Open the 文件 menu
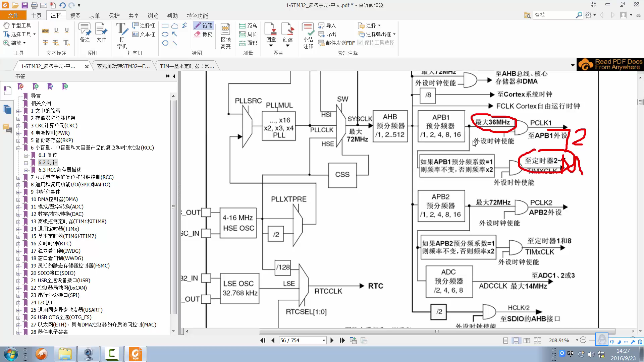Screen dimensions: 644x362 [x=13, y=15]
